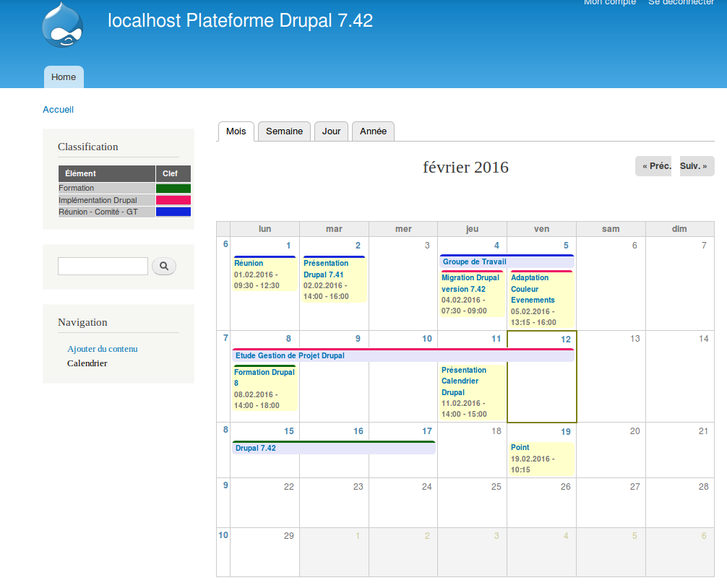
Task: Click the Calendrier navigation link
Action: [87, 363]
